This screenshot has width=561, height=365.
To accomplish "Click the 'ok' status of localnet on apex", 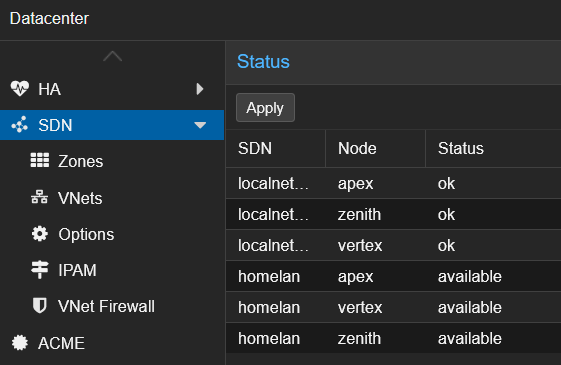I will 446,184.
